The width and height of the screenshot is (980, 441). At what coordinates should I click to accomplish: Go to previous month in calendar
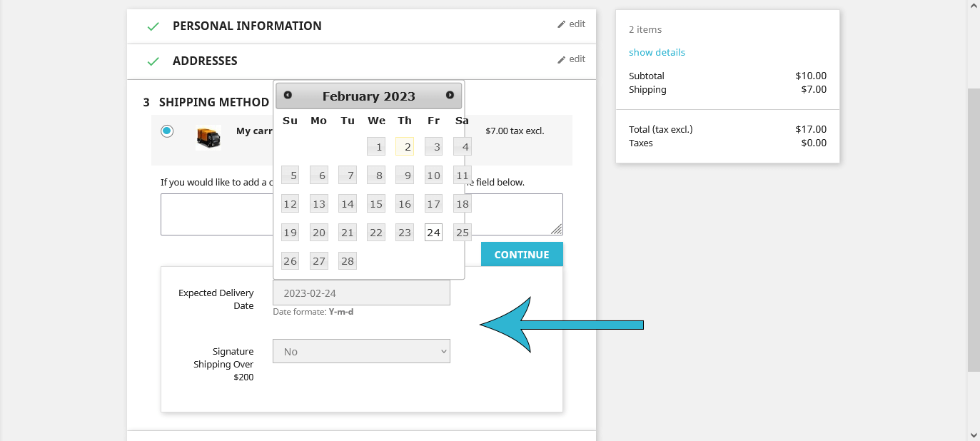click(x=288, y=95)
